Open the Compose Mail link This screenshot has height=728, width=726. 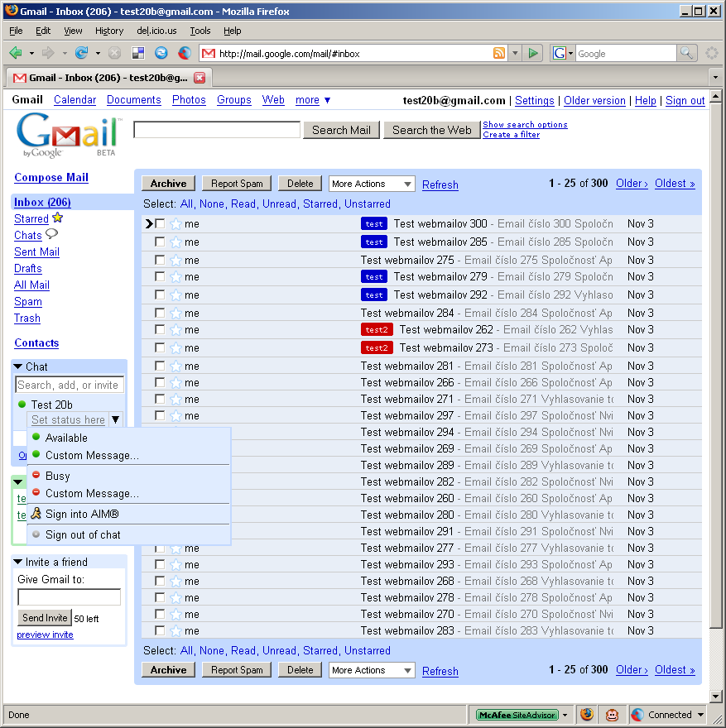[x=51, y=177]
